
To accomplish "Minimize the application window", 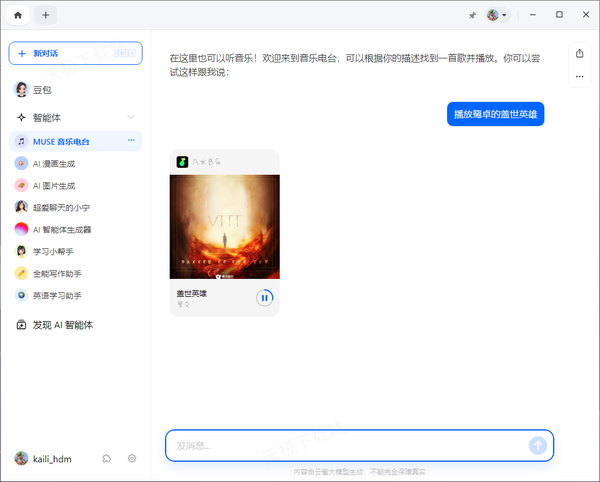I will [x=533, y=15].
